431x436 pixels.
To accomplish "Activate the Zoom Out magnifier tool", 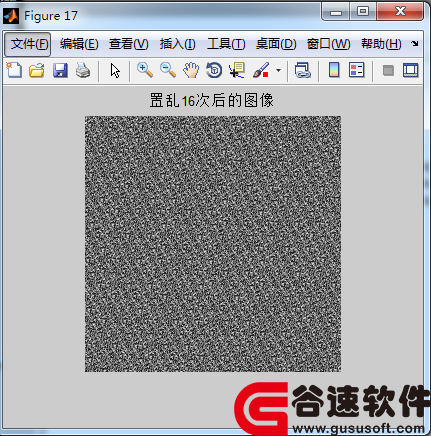I will 168,70.
